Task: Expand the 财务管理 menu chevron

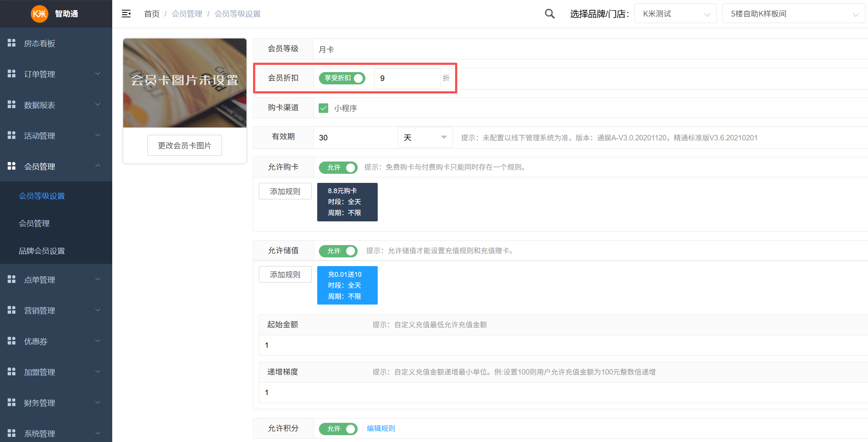Action: pyautogui.click(x=98, y=403)
